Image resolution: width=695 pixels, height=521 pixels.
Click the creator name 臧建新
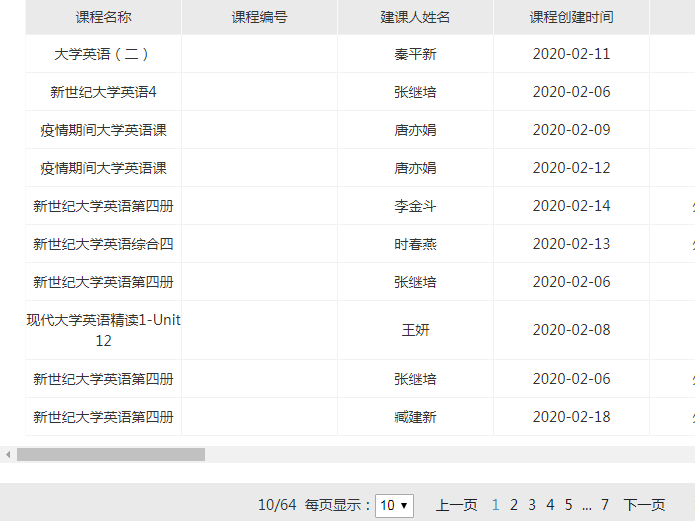[x=415, y=417]
